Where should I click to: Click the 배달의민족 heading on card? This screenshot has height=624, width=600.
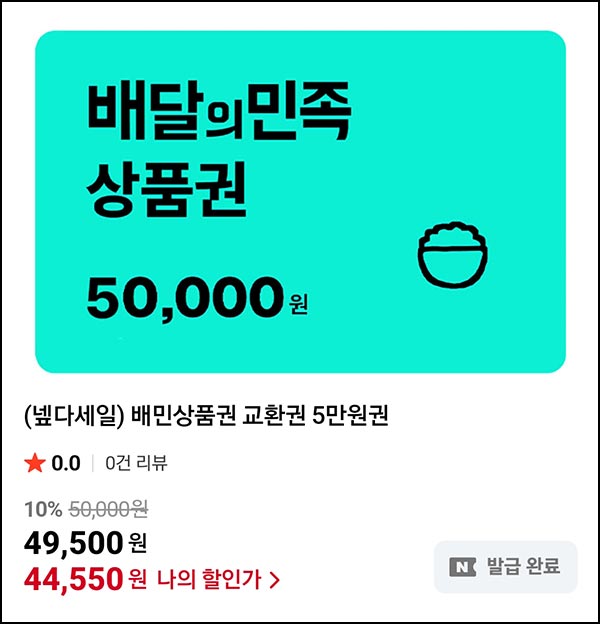click(219, 115)
